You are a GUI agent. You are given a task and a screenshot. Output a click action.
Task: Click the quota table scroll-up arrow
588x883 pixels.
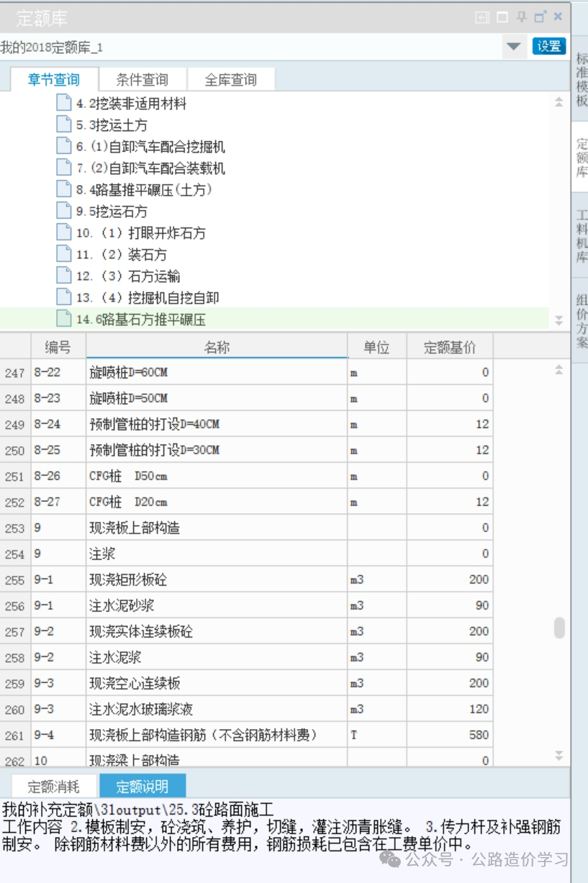(x=559, y=370)
